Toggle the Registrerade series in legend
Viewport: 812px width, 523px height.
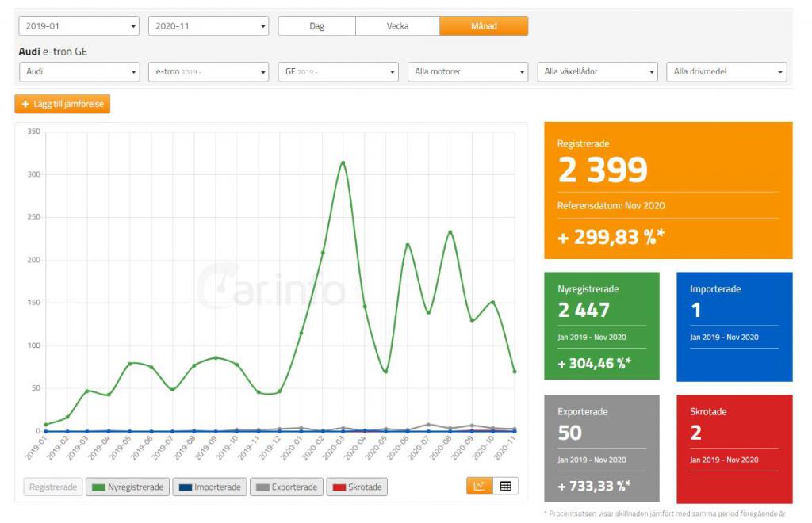click(53, 487)
